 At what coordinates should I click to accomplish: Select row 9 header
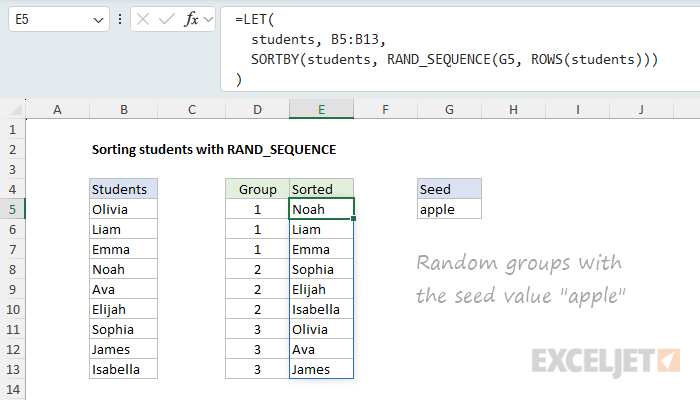12,289
